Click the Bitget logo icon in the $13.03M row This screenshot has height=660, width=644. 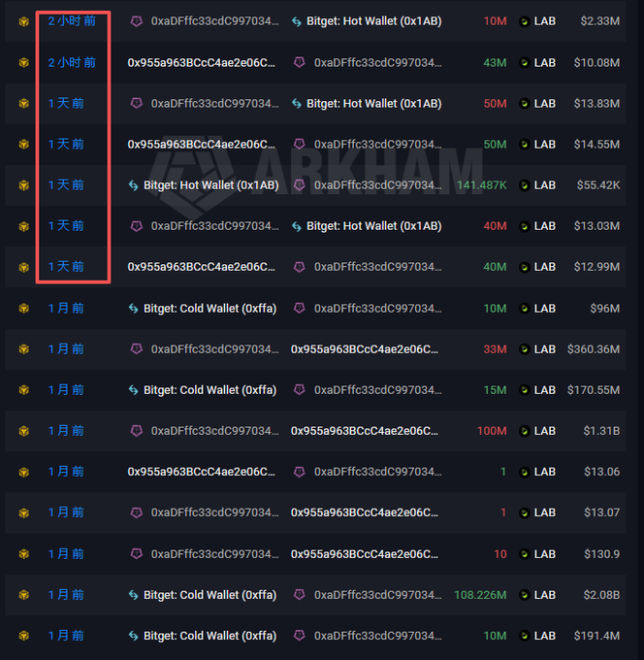pos(297,226)
